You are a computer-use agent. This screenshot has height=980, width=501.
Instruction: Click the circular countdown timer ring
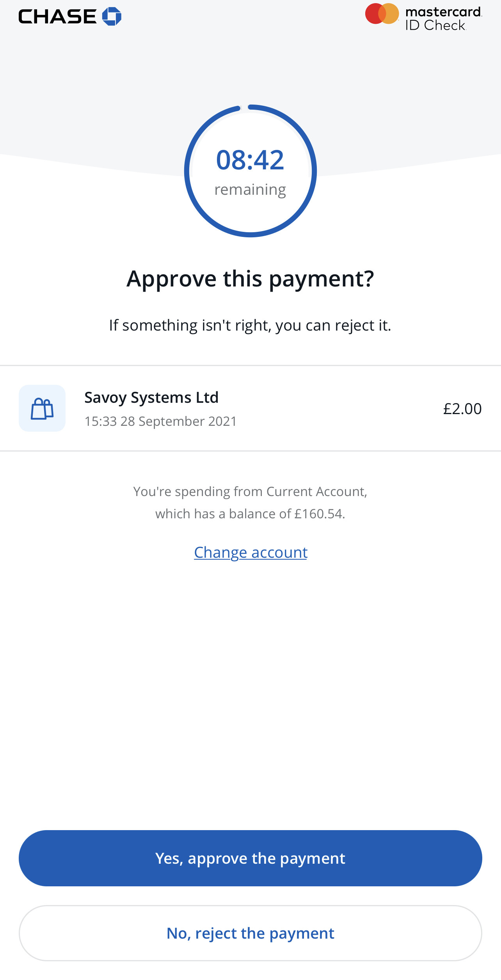click(250, 171)
